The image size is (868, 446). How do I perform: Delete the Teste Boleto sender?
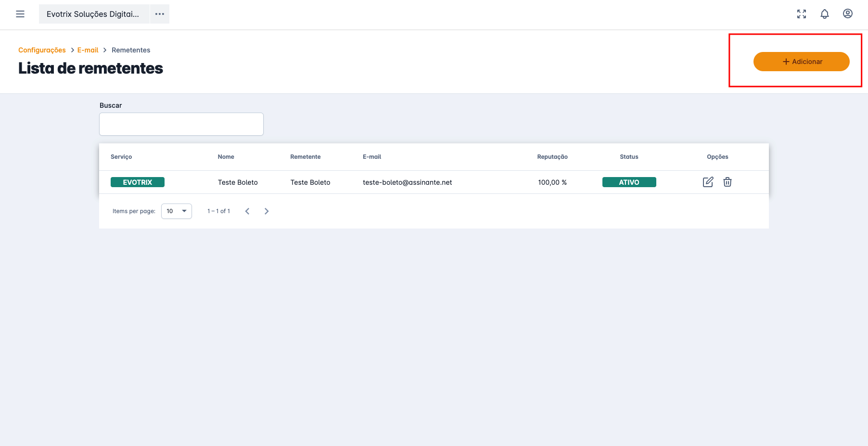click(x=728, y=182)
